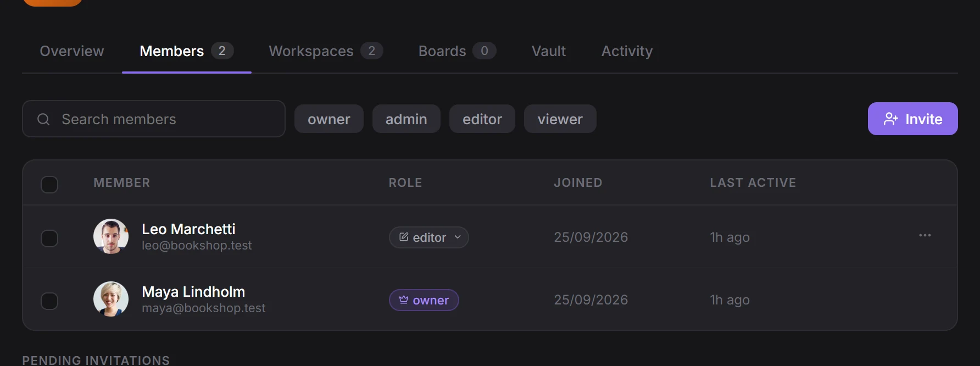
Task: Click the Invite button
Action: [913, 119]
